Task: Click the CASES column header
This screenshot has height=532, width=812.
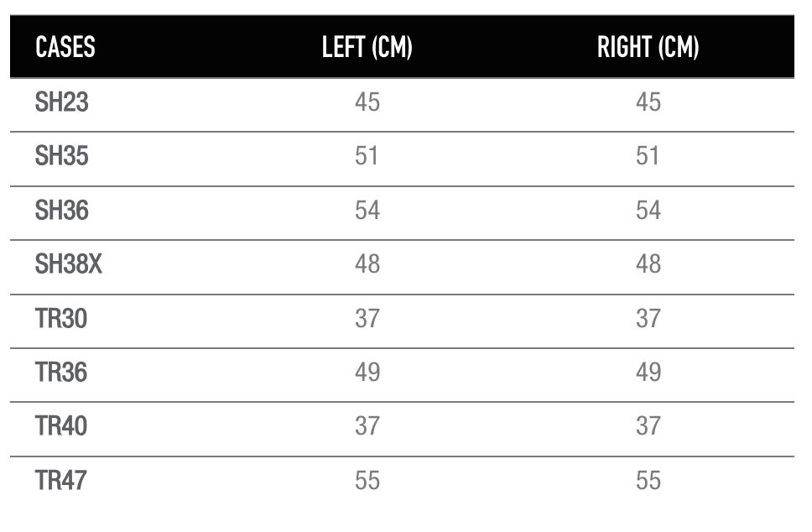Action: [x=65, y=47]
